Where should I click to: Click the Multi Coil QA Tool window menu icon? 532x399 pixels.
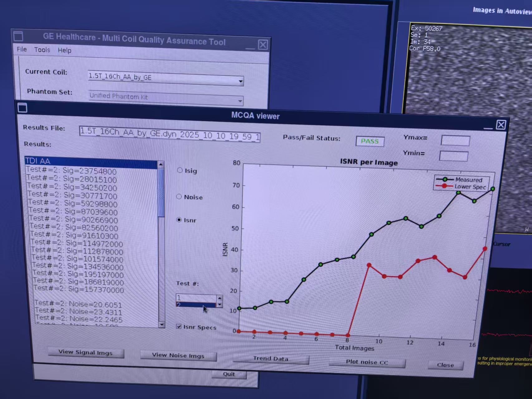(x=18, y=36)
